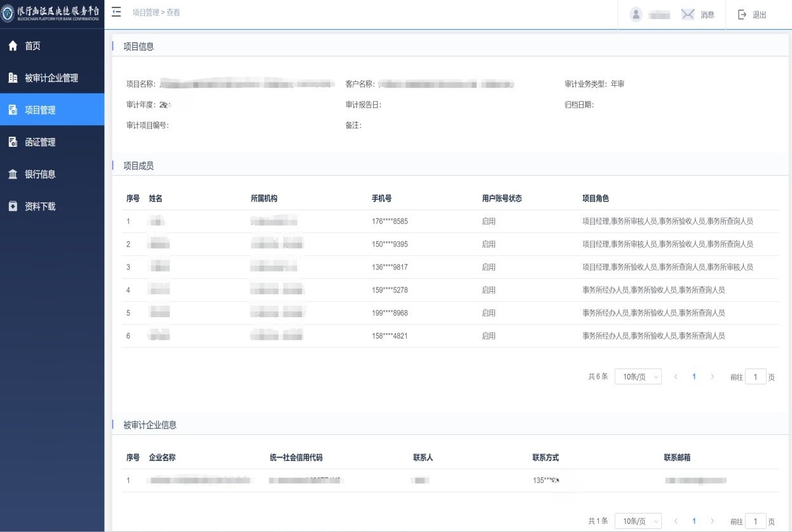Go to previous page of project members
Image resolution: width=792 pixels, height=532 pixels.
pos(676,377)
